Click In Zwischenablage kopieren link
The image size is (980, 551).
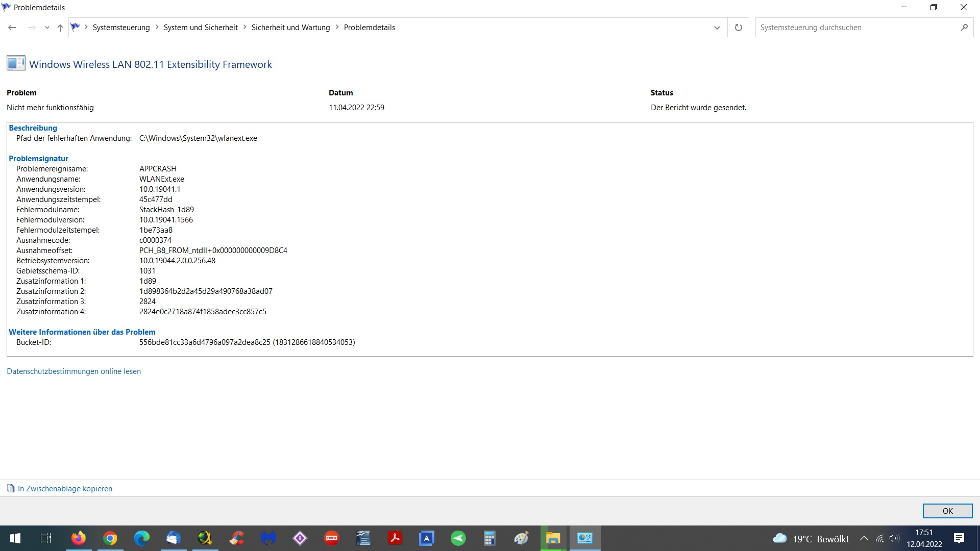65,489
